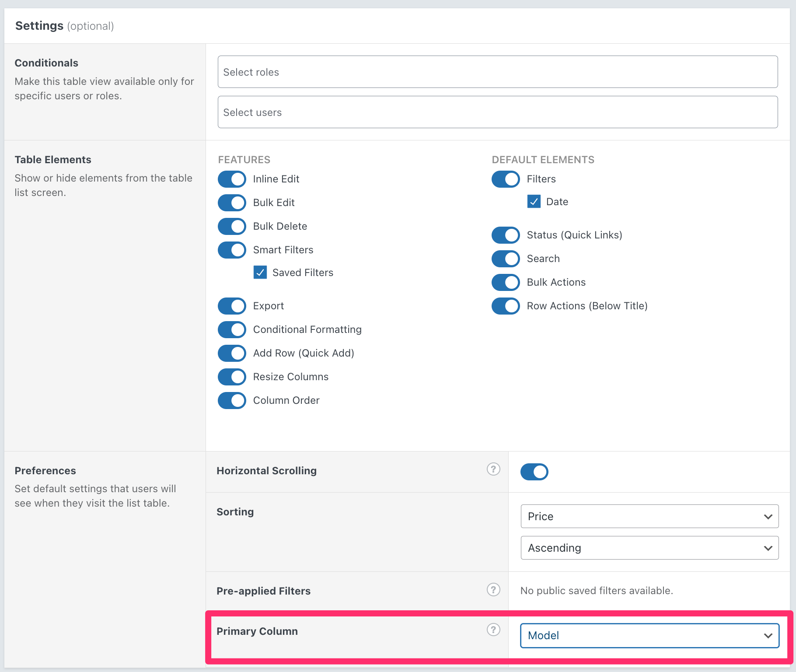Disable Add Row (Quick Add)
The image size is (796, 672).
click(x=231, y=353)
